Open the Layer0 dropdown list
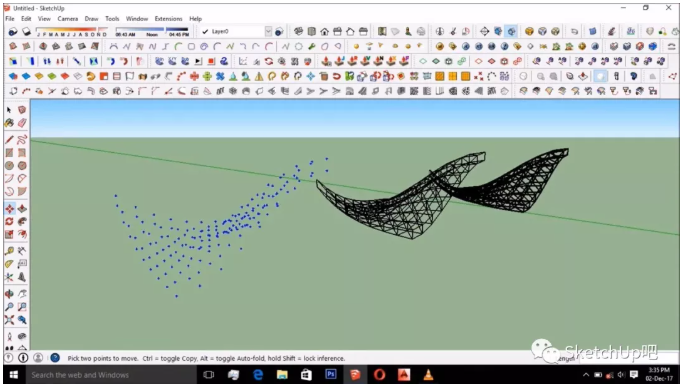 click(x=268, y=31)
